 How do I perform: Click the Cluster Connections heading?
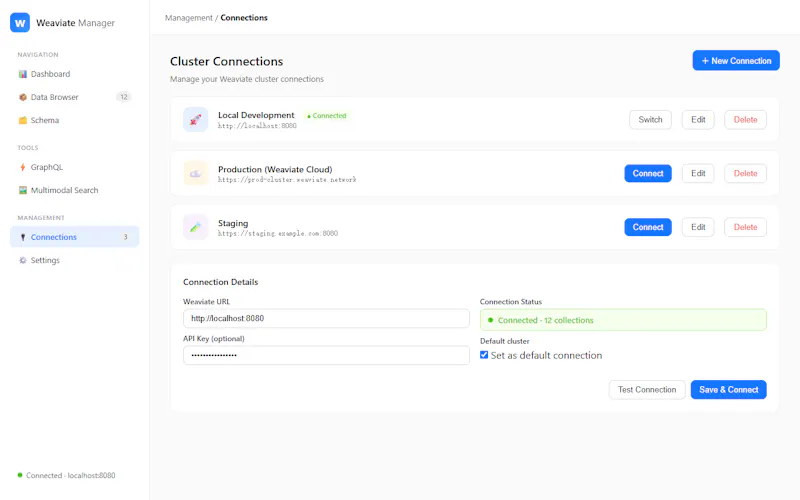pyautogui.click(x=227, y=61)
